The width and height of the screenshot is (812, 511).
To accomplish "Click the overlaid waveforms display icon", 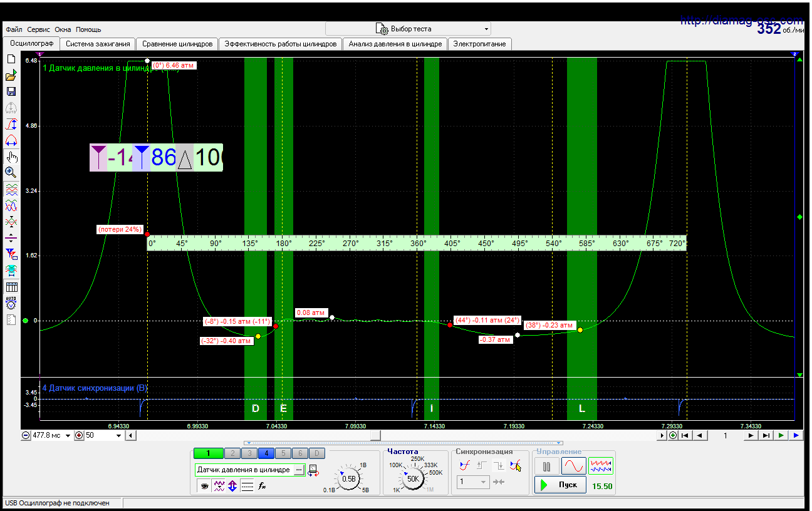I will pos(11,205).
